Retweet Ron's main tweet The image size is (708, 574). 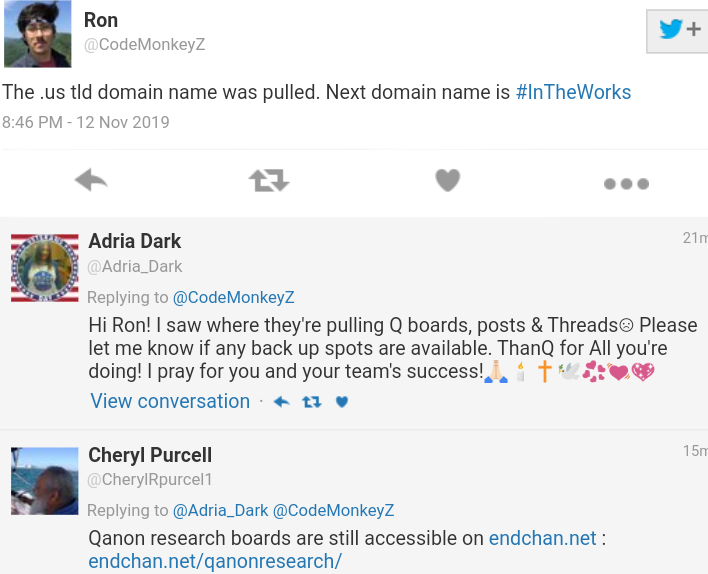[269, 180]
